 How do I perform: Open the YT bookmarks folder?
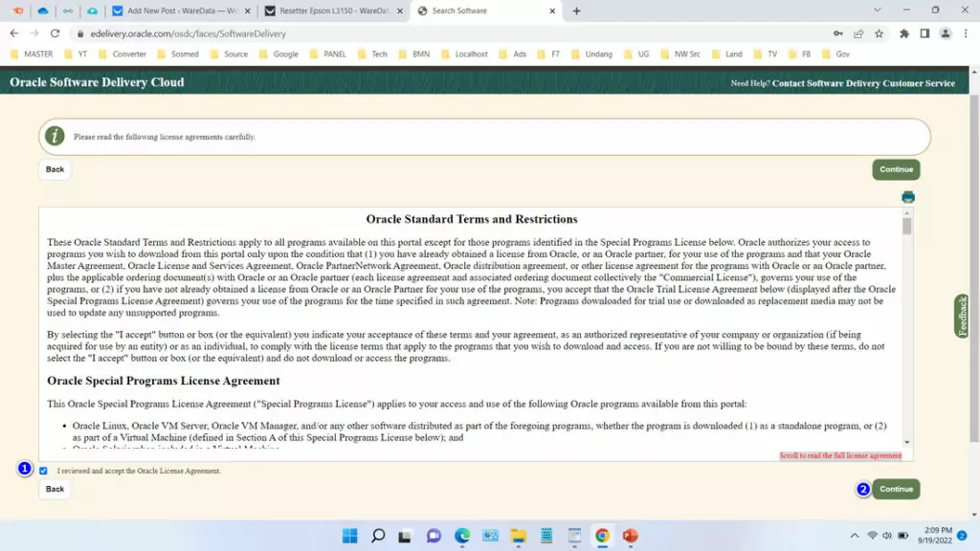coord(77,55)
